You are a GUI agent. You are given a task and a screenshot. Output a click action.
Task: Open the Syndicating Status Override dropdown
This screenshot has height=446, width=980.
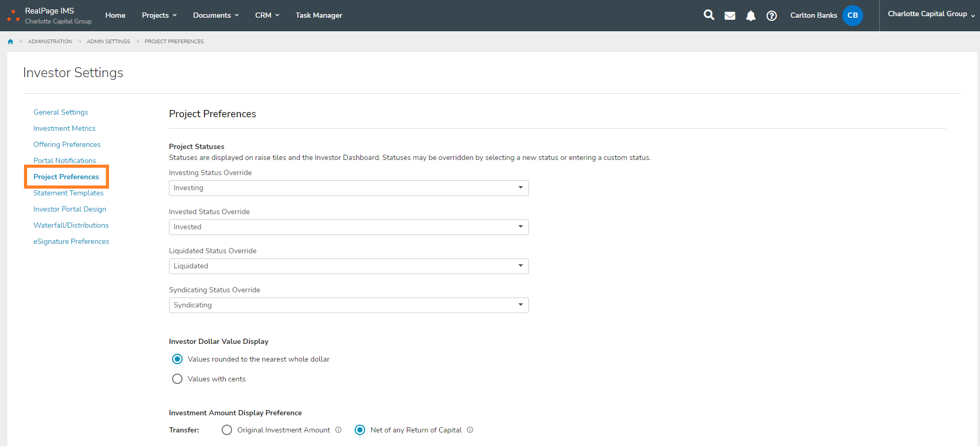(x=348, y=305)
